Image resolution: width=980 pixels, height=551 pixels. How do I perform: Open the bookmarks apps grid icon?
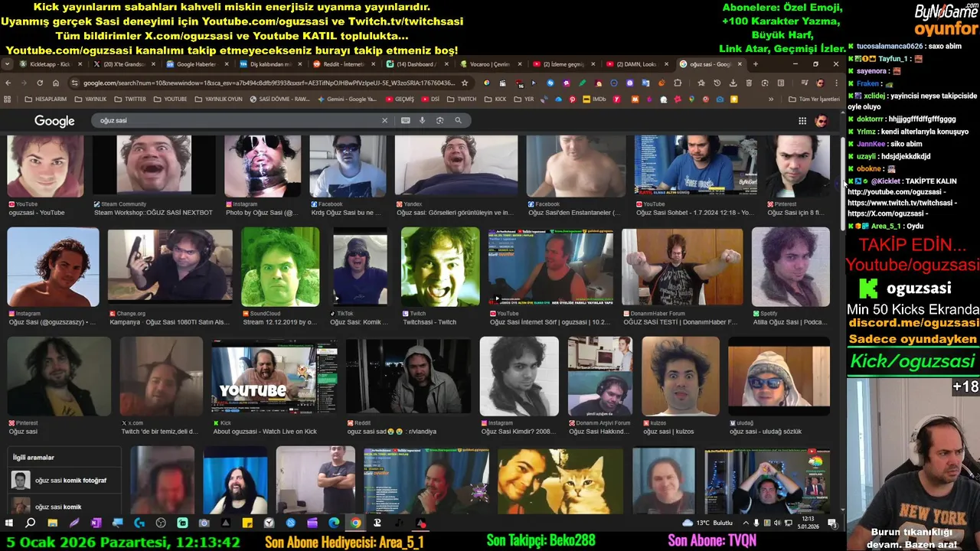pos(8,99)
